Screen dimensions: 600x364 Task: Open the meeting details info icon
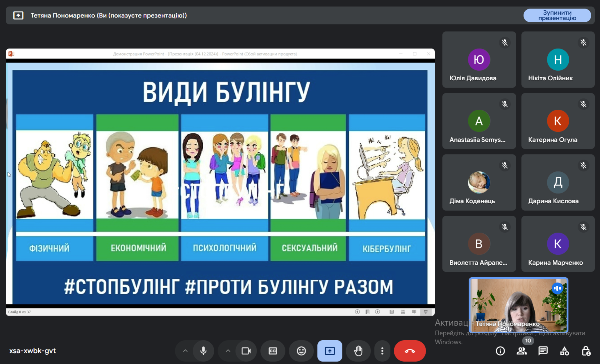coord(500,351)
